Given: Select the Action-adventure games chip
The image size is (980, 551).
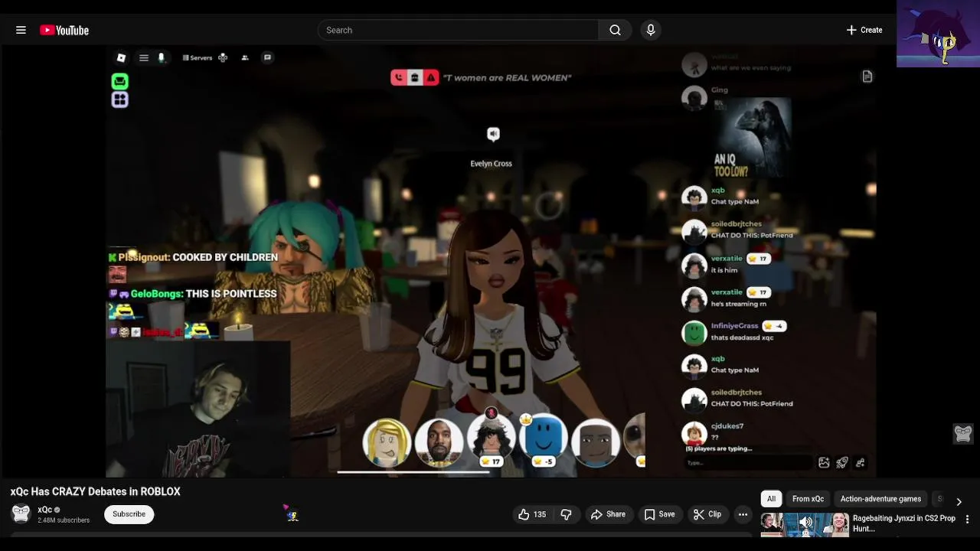Looking at the screenshot, I should (880, 499).
